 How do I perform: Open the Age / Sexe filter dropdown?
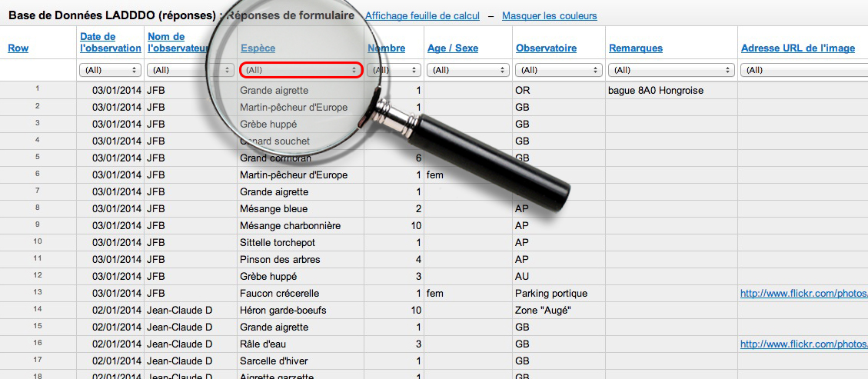tap(468, 70)
